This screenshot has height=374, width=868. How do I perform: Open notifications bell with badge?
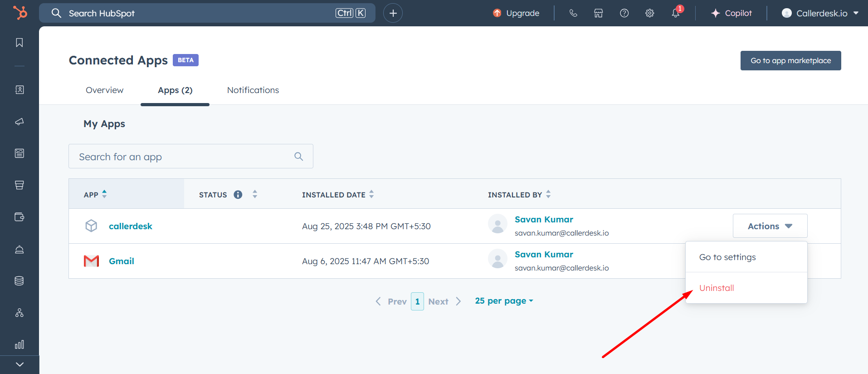[676, 13]
